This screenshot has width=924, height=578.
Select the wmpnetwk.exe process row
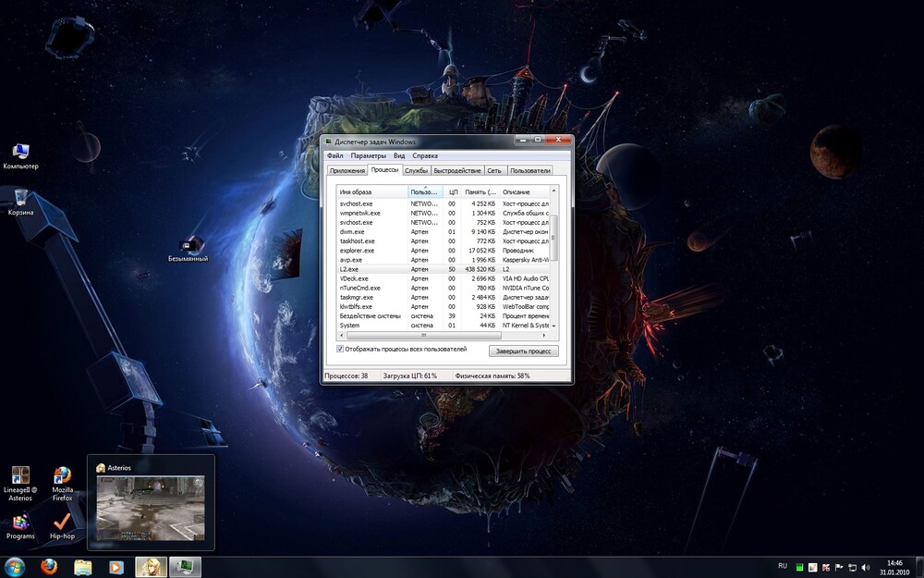pos(444,213)
